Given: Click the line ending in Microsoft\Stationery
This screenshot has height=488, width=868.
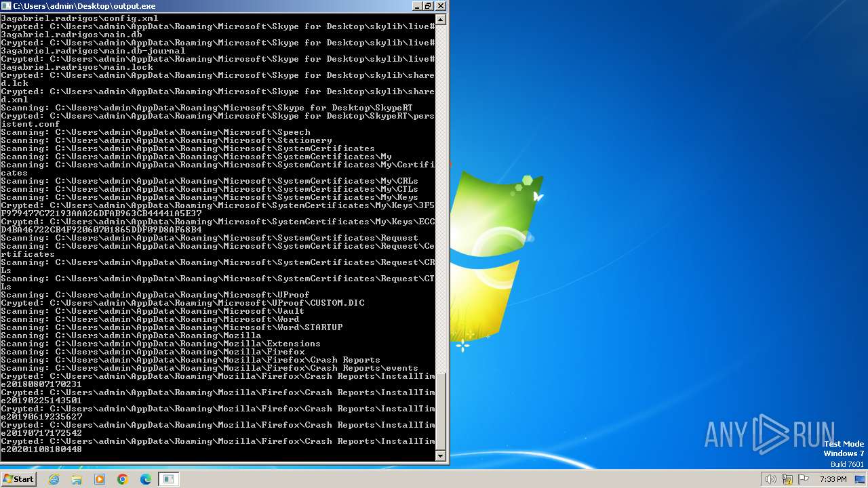Looking at the screenshot, I should (x=166, y=140).
